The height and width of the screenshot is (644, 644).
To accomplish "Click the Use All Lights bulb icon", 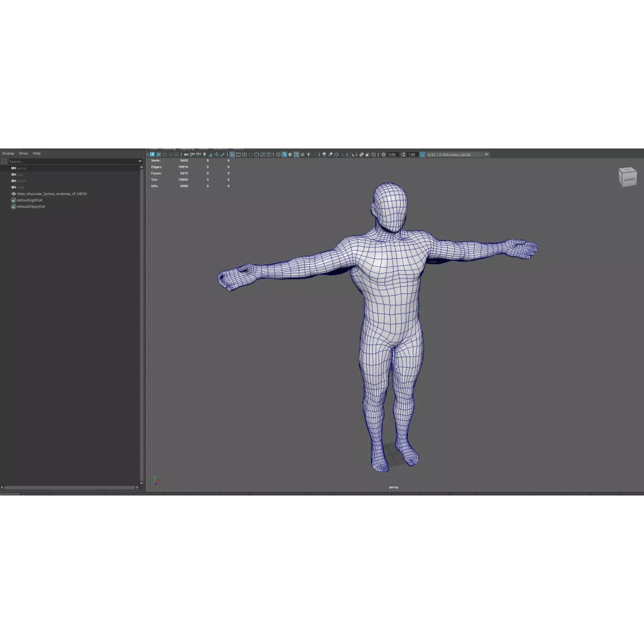I will (x=308, y=154).
